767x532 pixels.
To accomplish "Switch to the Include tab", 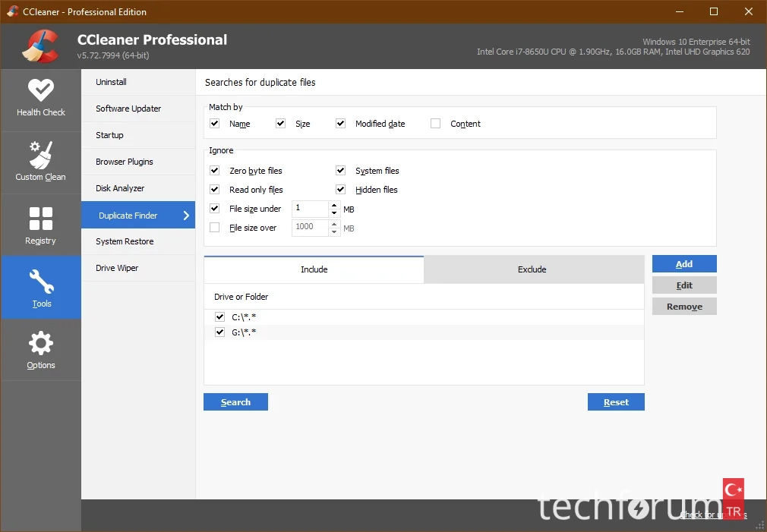I will point(314,269).
